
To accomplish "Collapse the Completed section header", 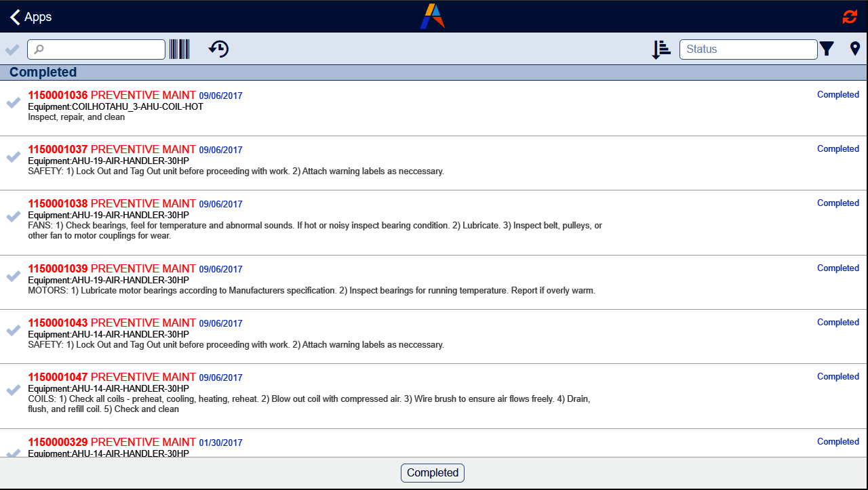I will click(x=43, y=72).
